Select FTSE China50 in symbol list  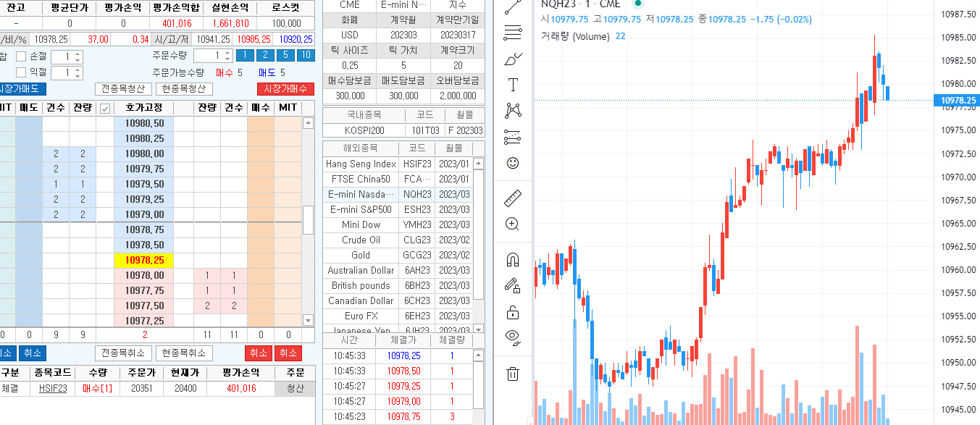361,179
